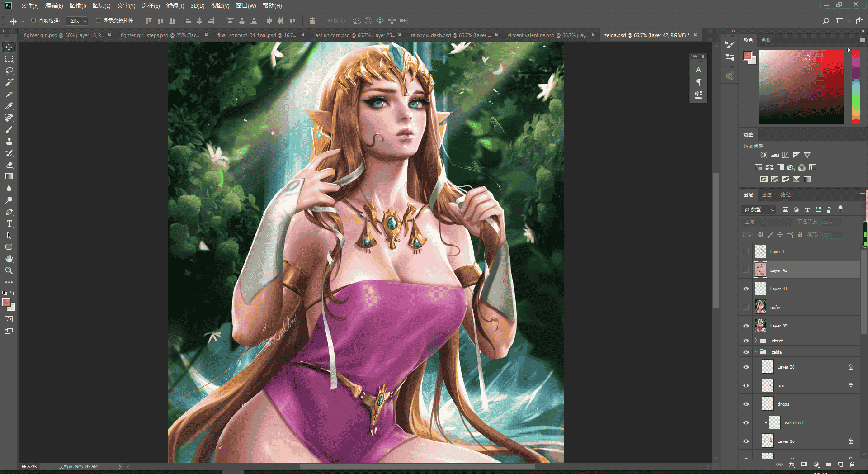The height and width of the screenshot is (474, 868).
Task: Hide Layer 41 visibility eye
Action: pyautogui.click(x=746, y=289)
